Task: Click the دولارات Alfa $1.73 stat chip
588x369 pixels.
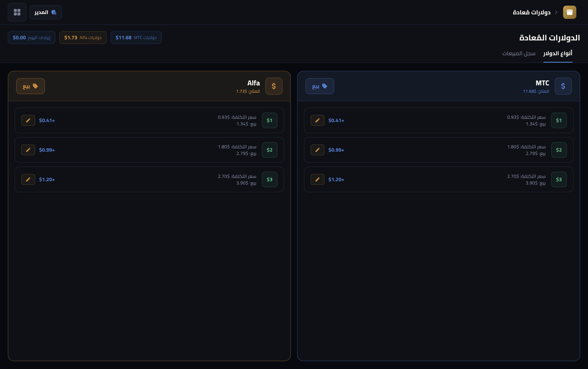Action: pyautogui.click(x=83, y=38)
